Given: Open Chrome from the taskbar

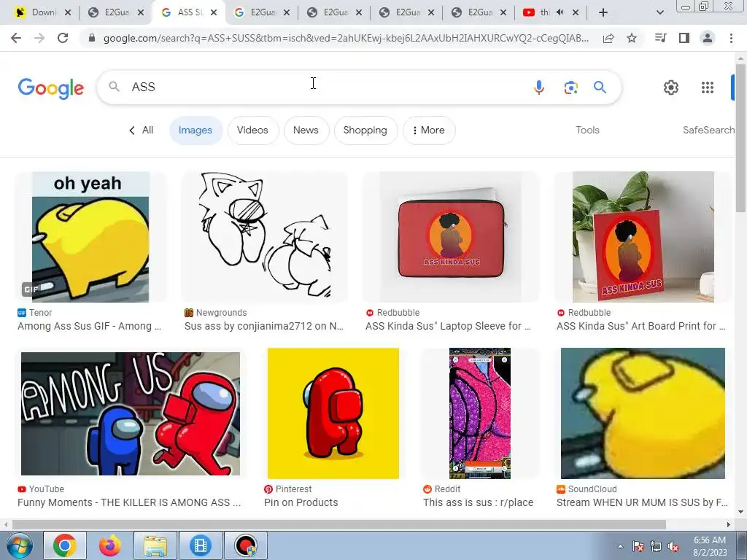Looking at the screenshot, I should [65, 545].
